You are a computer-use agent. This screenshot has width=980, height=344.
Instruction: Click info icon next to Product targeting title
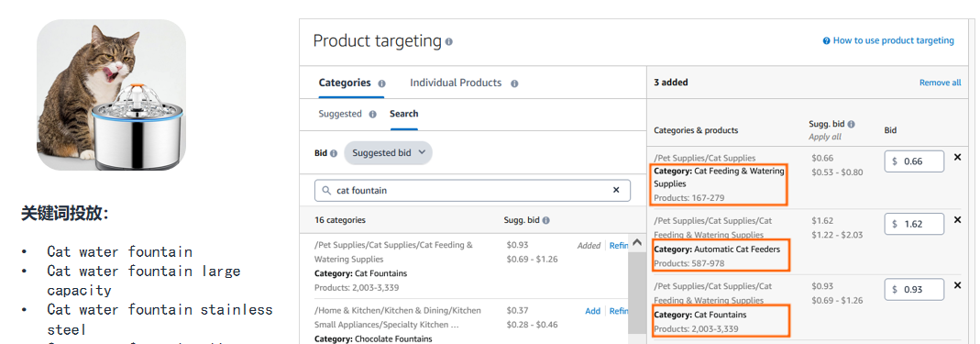[x=449, y=42]
